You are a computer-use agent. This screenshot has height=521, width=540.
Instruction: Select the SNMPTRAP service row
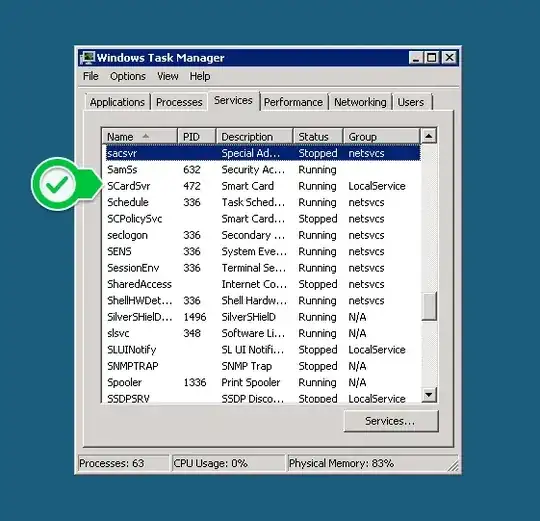click(263, 366)
